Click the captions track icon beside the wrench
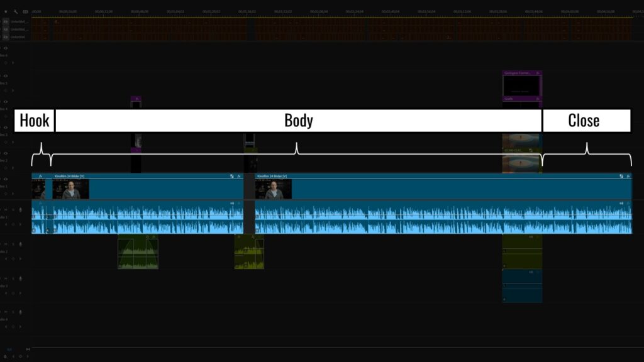This screenshot has width=644, height=362. pos(25,11)
